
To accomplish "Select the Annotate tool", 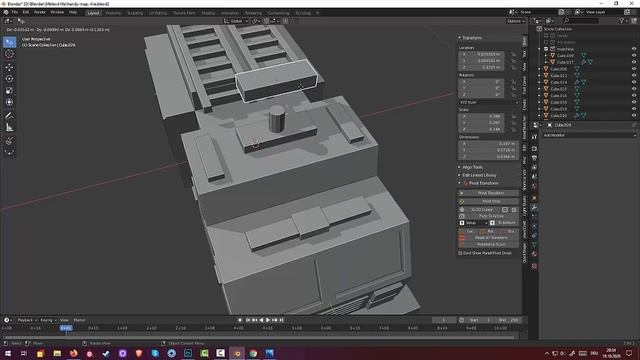I will click(x=9, y=116).
